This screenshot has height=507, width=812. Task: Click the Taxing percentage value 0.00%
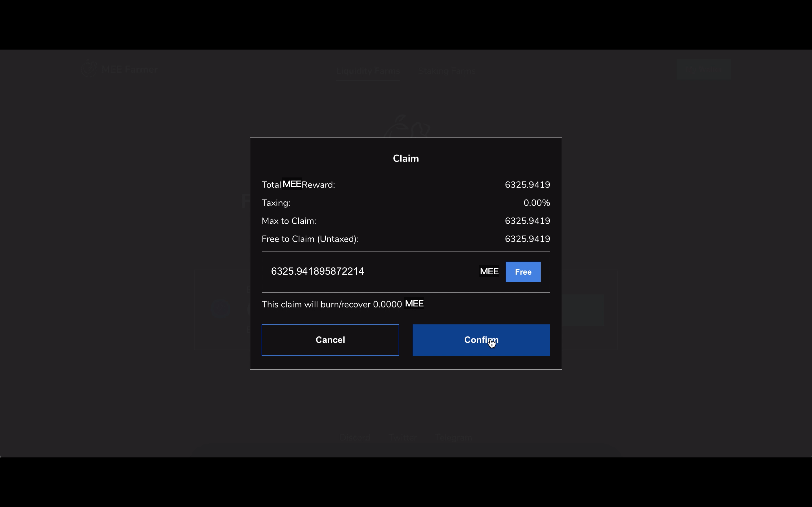click(x=536, y=203)
